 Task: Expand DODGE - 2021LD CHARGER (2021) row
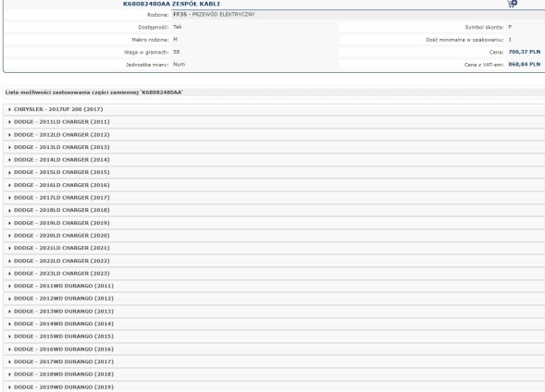(x=274, y=248)
